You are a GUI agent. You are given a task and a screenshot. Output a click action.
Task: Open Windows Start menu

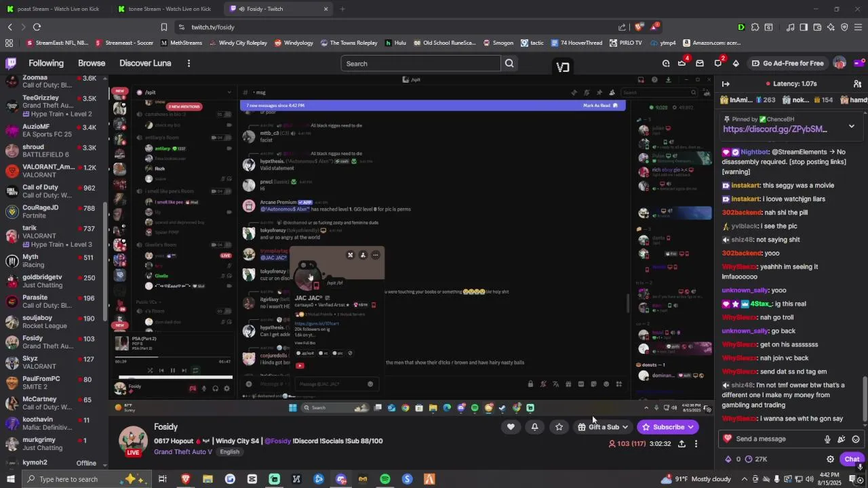pyautogui.click(x=11, y=479)
